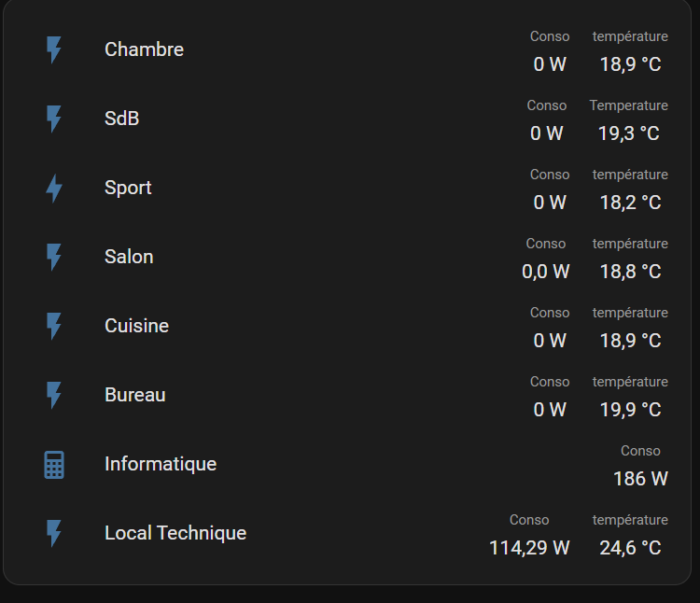Viewport: 700px width, 603px height.
Task: Open Informatique Conso 186 W reading
Action: pyautogui.click(x=640, y=479)
